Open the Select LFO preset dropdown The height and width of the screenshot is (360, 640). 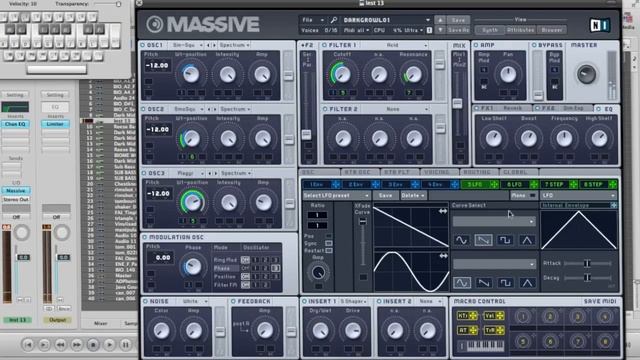(x=336, y=196)
